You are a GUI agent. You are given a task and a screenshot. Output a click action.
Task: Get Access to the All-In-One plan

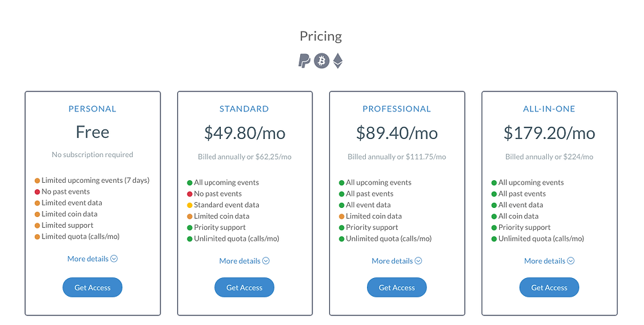pyautogui.click(x=549, y=287)
